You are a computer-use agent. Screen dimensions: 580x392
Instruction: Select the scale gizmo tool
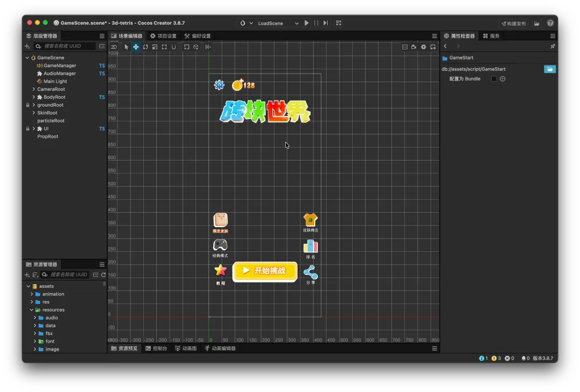155,47
